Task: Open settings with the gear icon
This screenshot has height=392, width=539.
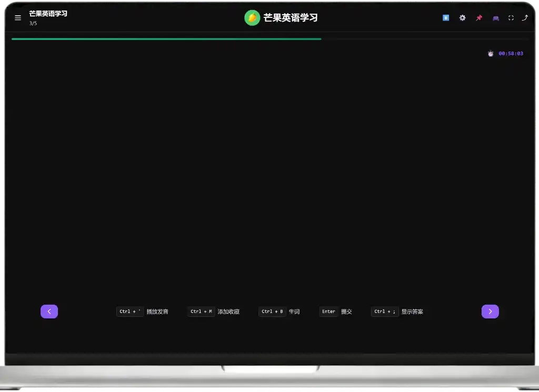Action: (x=462, y=18)
